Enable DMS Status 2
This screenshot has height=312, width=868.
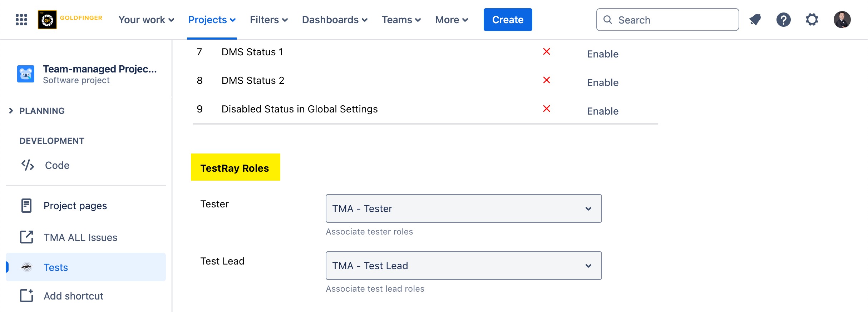click(602, 82)
